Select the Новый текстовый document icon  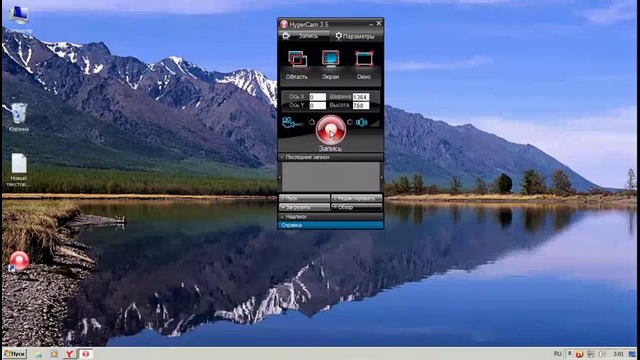(19, 170)
